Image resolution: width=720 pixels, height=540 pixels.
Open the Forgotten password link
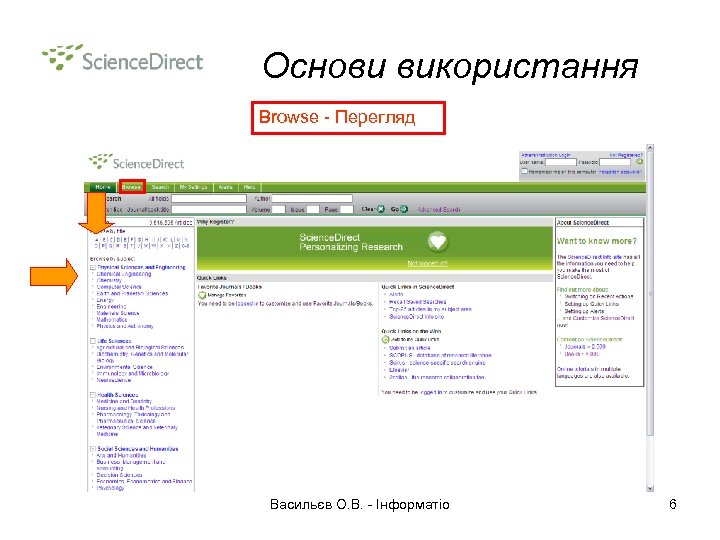tap(619, 172)
